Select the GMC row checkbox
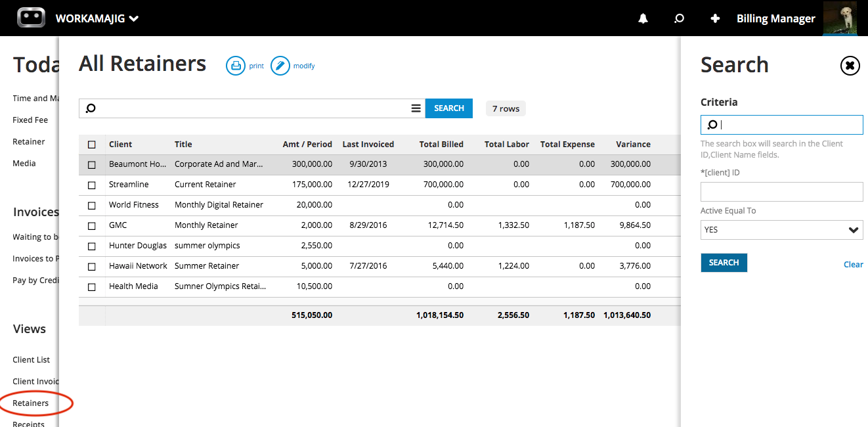The width and height of the screenshot is (868, 427). pos(92,226)
